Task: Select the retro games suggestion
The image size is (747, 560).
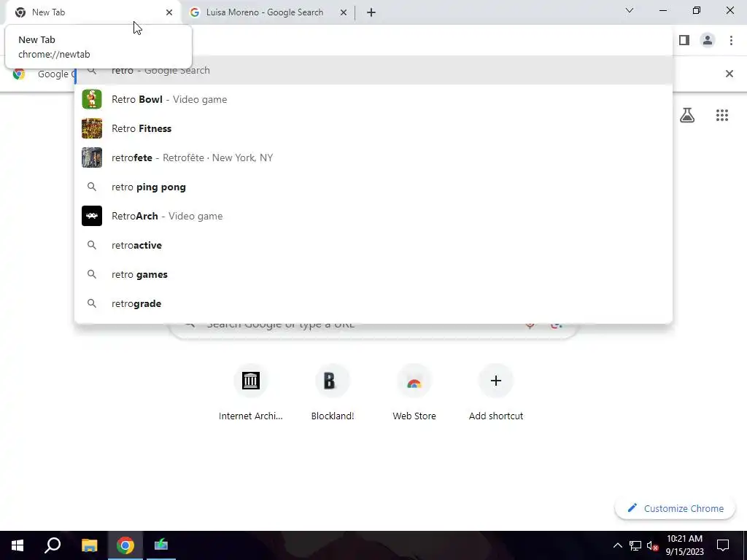Action: pyautogui.click(x=373, y=274)
